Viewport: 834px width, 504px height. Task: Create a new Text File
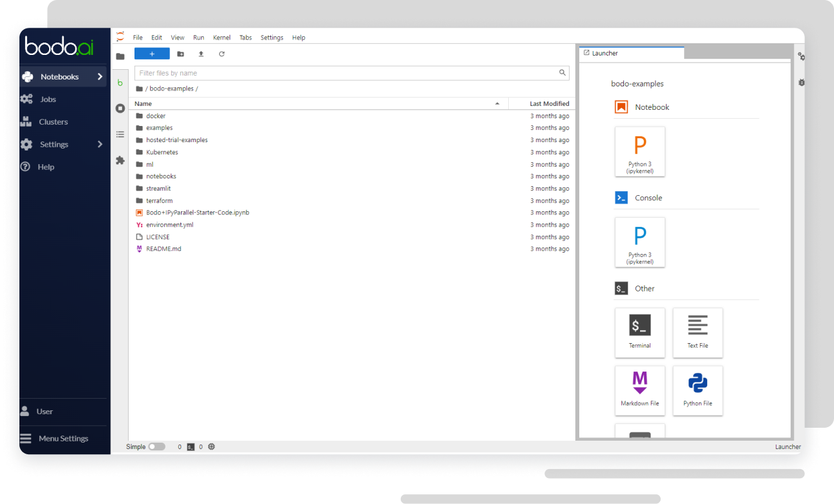(698, 333)
